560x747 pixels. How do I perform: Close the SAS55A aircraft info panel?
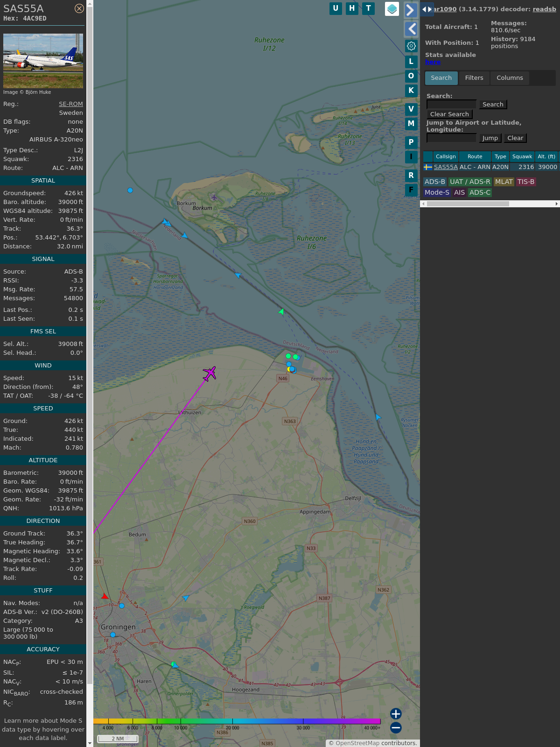tap(79, 8)
